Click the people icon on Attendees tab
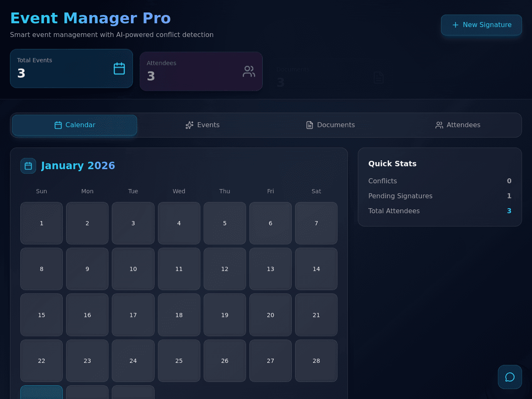 coord(439,125)
